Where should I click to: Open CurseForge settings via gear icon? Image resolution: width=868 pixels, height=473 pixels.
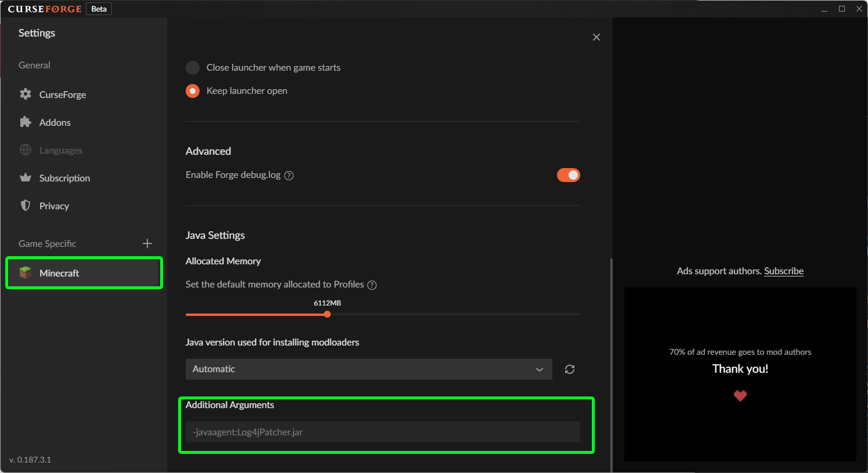pyautogui.click(x=26, y=94)
